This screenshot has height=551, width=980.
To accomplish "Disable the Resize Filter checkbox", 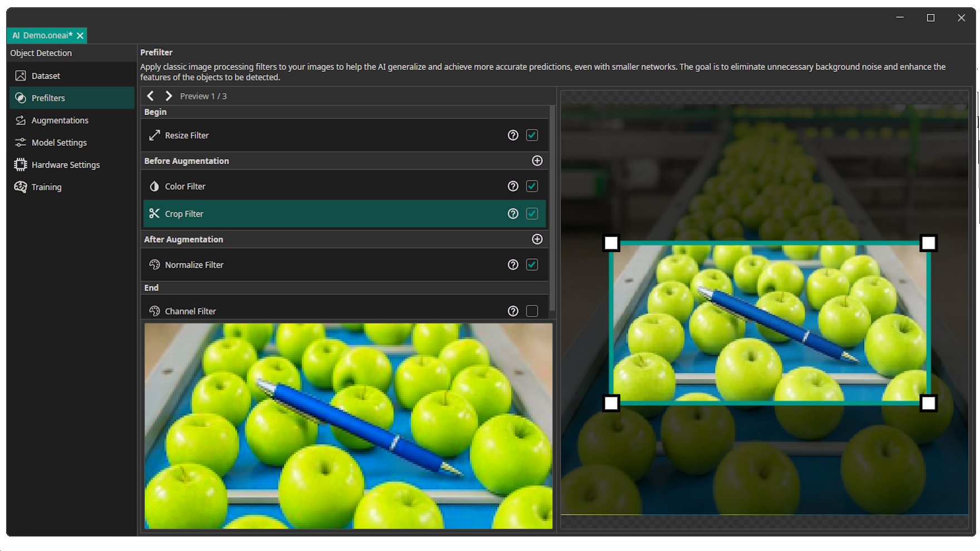I will pyautogui.click(x=532, y=135).
